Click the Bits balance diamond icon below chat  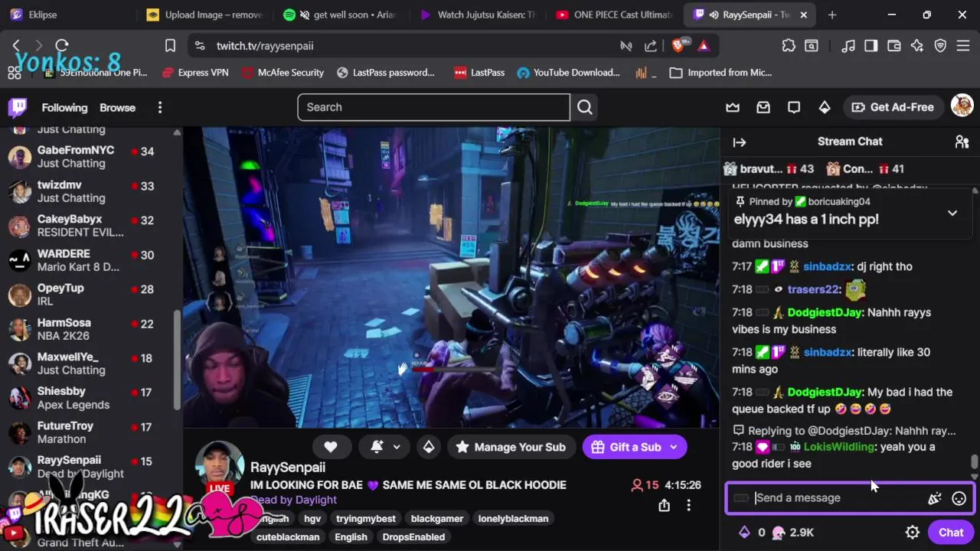[x=744, y=533]
